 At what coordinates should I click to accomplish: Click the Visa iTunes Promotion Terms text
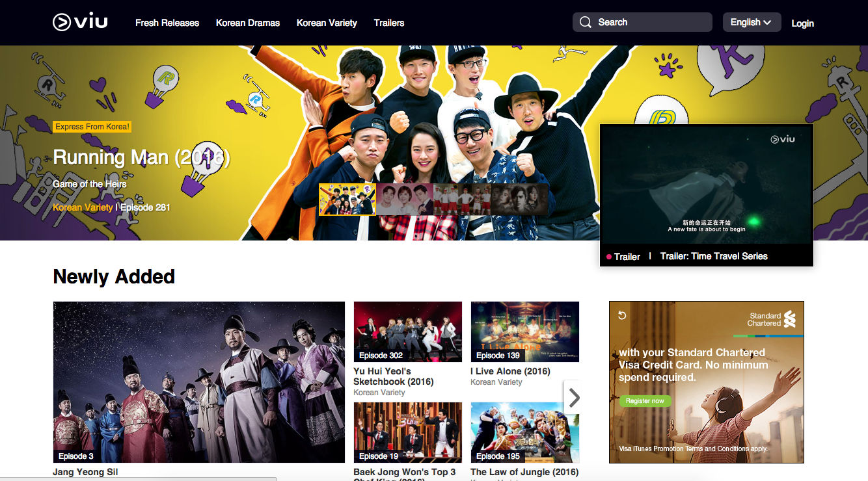coord(693,448)
